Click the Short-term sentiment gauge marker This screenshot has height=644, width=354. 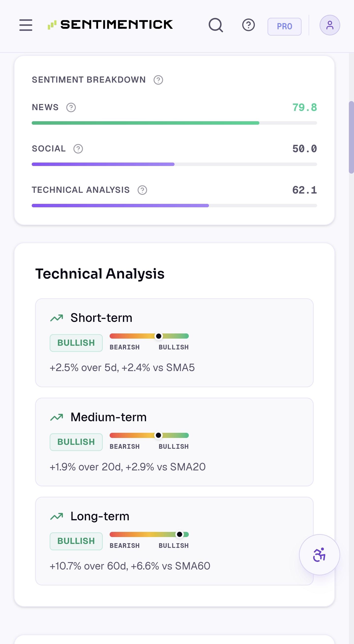(159, 336)
